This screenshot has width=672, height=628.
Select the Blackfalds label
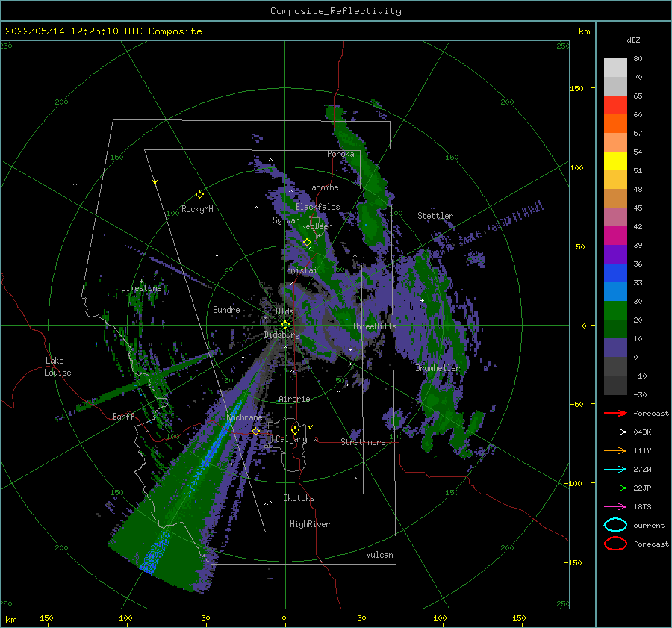point(317,207)
